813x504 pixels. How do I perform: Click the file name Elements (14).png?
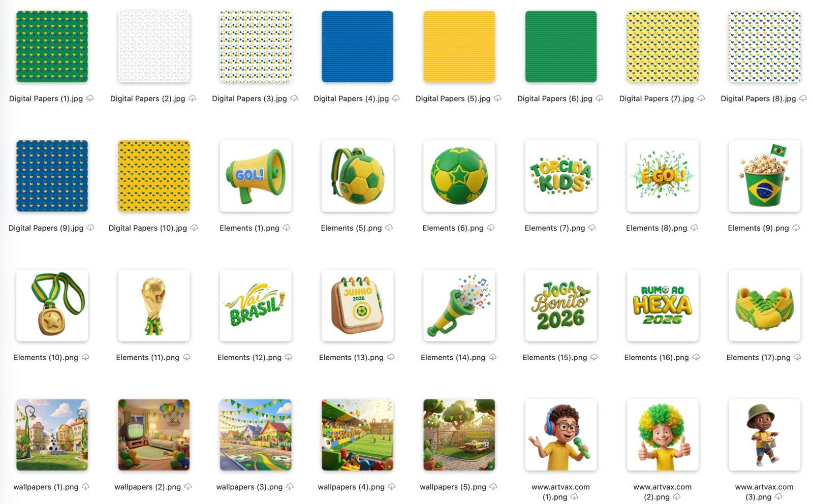tap(453, 358)
